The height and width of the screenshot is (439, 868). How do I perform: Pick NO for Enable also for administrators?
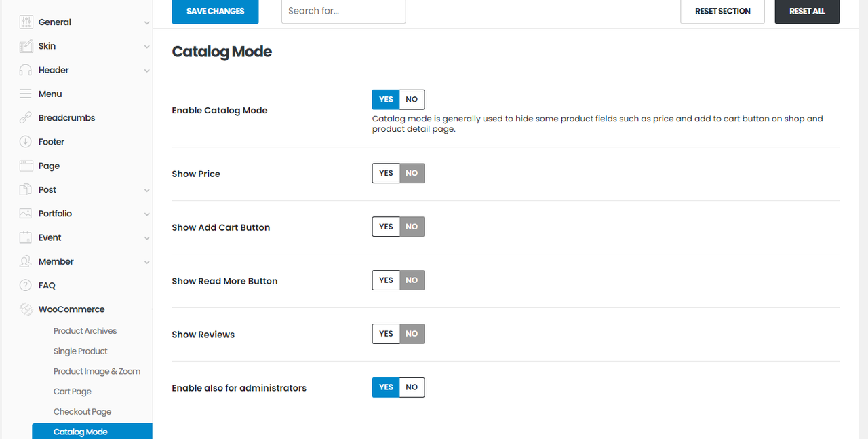point(412,387)
